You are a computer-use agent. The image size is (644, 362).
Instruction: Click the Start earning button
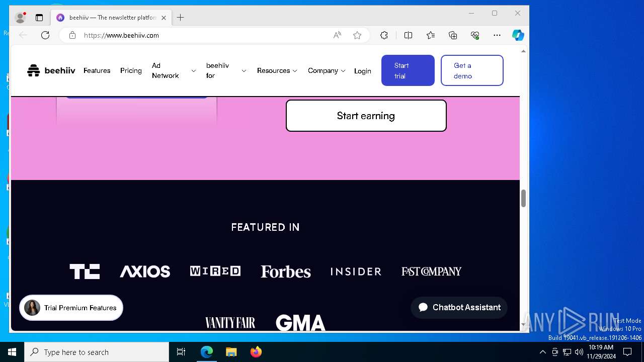(x=366, y=116)
